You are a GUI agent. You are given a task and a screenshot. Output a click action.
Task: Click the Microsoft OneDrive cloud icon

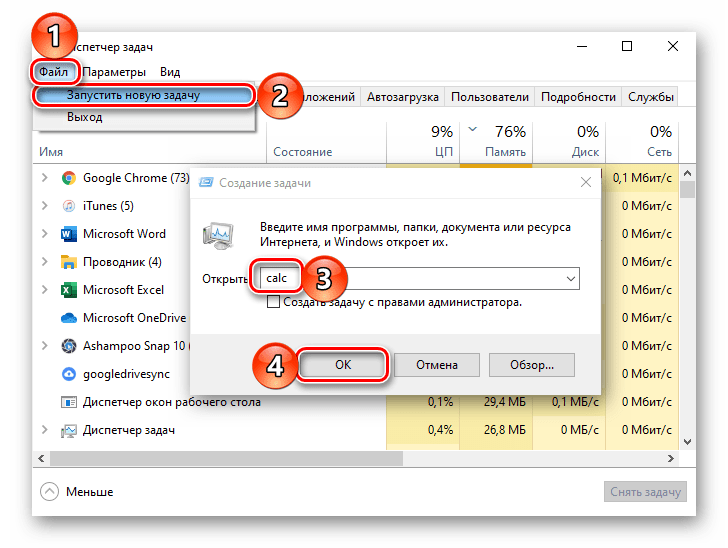coord(69,318)
